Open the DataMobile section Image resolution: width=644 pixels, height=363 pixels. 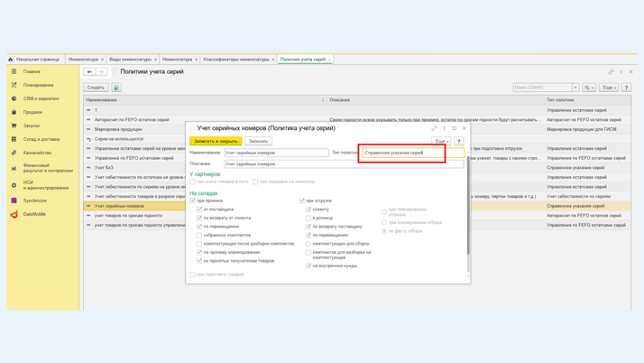click(x=34, y=214)
